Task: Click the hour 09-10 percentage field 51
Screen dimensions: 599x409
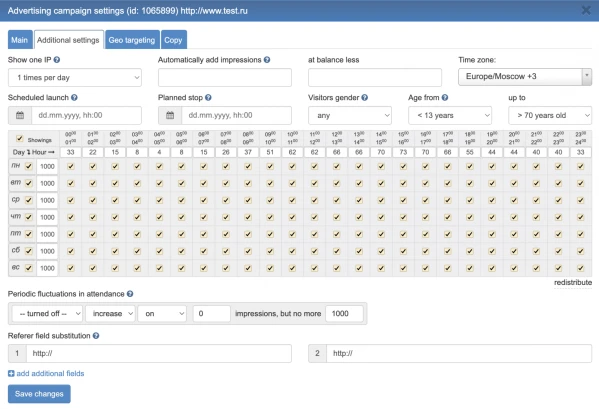Action: pyautogui.click(x=270, y=152)
